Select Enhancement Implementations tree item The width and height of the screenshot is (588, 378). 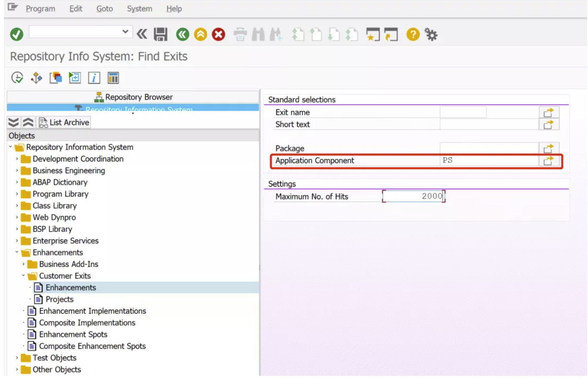[93, 311]
